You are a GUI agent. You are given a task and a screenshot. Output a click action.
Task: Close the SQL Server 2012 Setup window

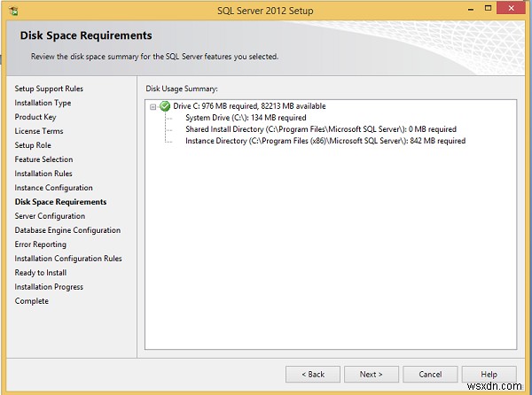coord(511,9)
